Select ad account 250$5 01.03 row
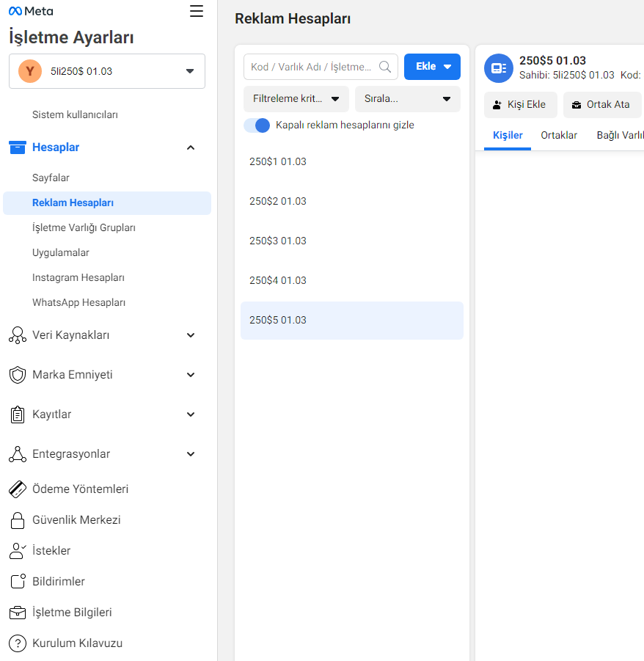Viewport: 644px width, 661px height. (x=352, y=321)
